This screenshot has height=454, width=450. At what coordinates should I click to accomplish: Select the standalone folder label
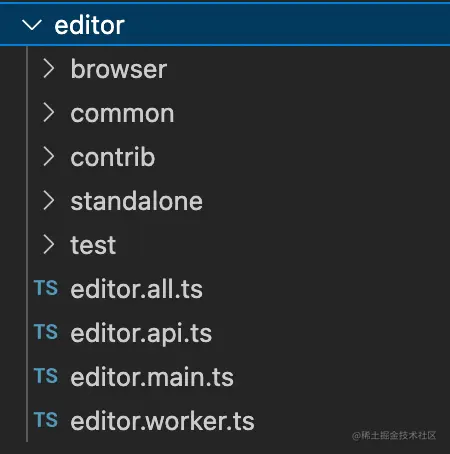click(x=137, y=201)
